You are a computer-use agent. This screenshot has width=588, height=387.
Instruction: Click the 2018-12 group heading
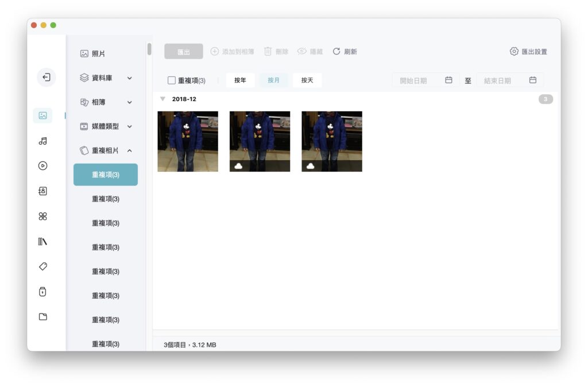point(184,99)
